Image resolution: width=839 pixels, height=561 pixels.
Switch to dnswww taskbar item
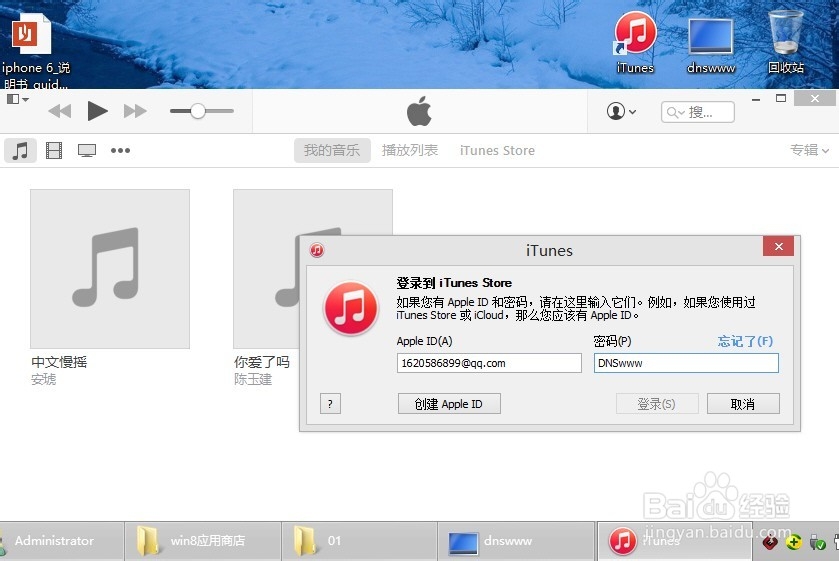click(516, 541)
